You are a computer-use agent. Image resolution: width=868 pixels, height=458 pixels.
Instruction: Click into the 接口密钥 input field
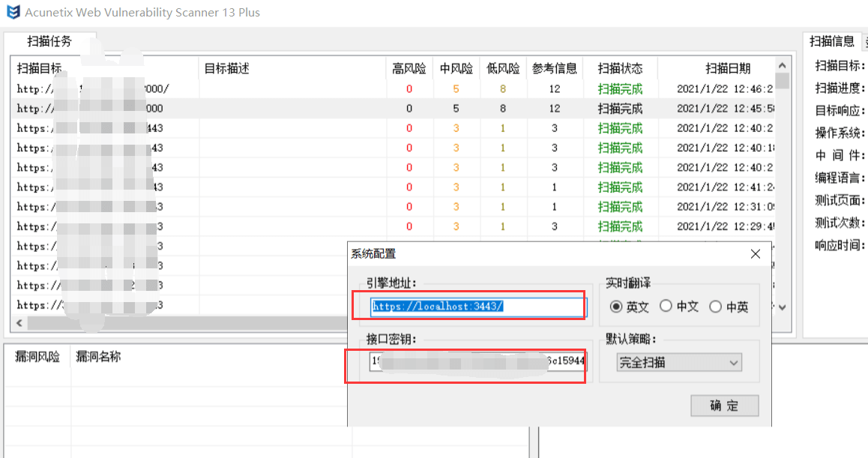(x=477, y=361)
